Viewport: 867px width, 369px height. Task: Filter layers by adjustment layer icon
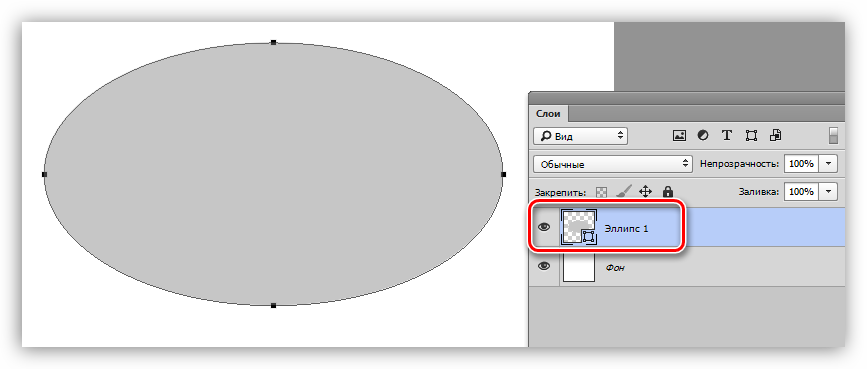pyautogui.click(x=703, y=135)
